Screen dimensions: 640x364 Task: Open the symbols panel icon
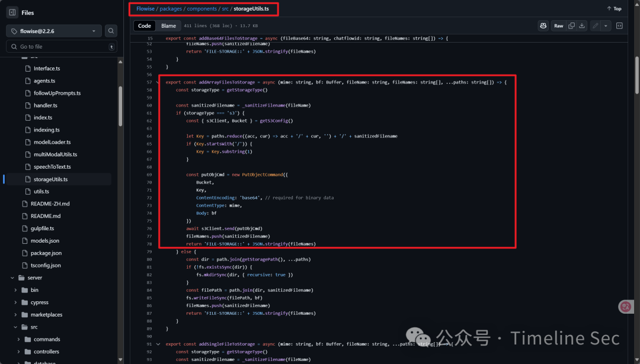[619, 25]
